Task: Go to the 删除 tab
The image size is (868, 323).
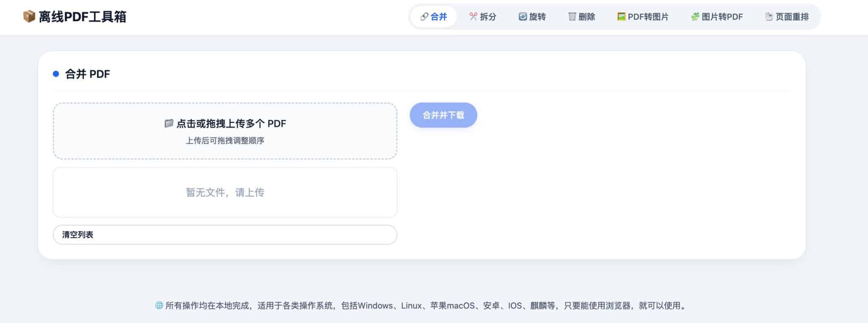Action: (581, 17)
